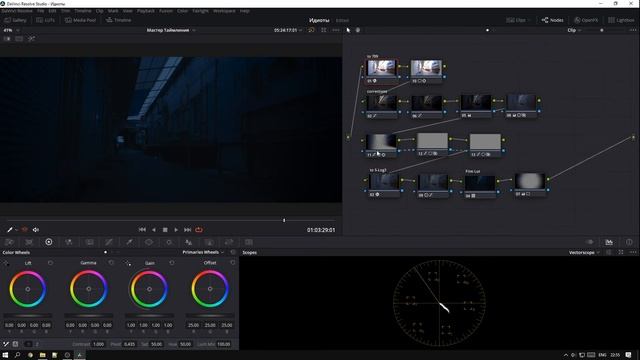The image size is (640, 360).
Task: Adjust the Offset master wheel slider
Action: pos(210,316)
